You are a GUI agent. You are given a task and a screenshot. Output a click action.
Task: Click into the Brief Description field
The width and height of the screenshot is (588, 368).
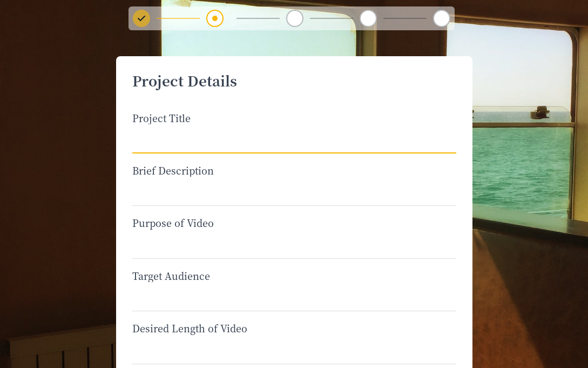tap(294, 193)
